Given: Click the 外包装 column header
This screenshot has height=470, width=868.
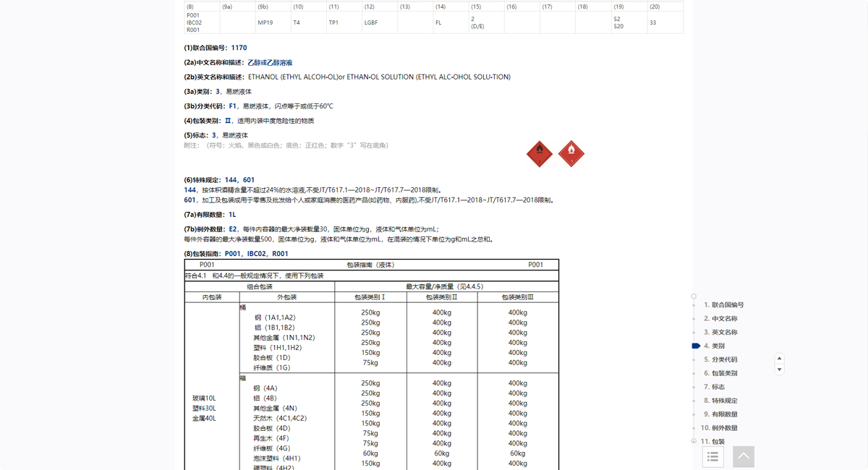Looking at the screenshot, I should point(287,297).
